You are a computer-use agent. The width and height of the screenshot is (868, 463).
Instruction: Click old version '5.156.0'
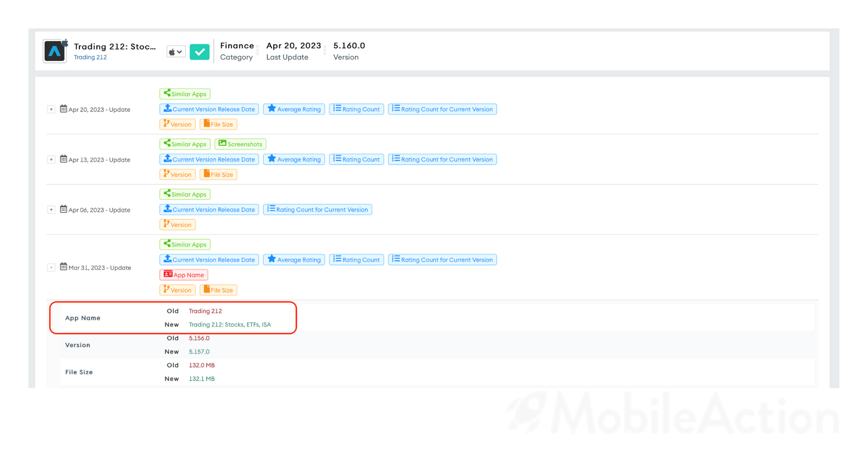point(199,338)
